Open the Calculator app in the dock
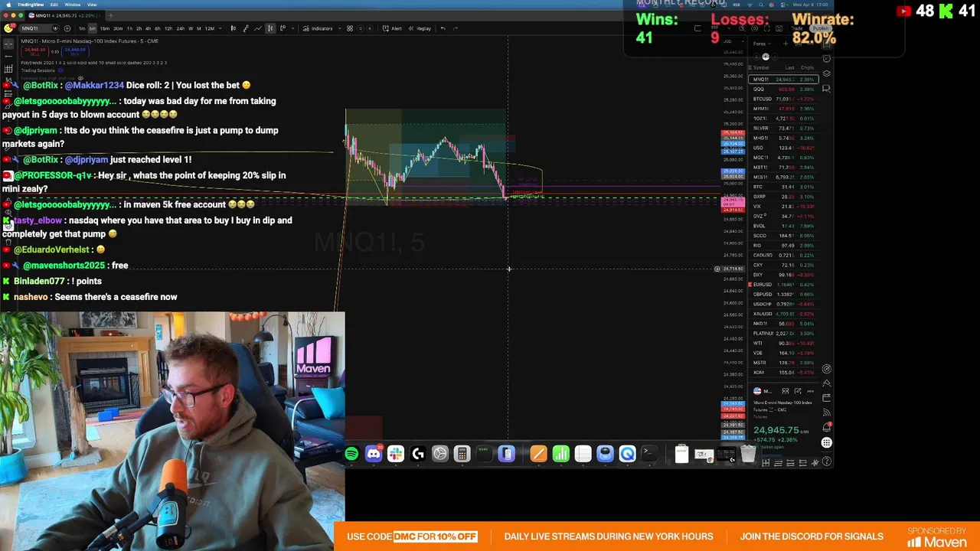Screen dimensions: 980x551 462,455
